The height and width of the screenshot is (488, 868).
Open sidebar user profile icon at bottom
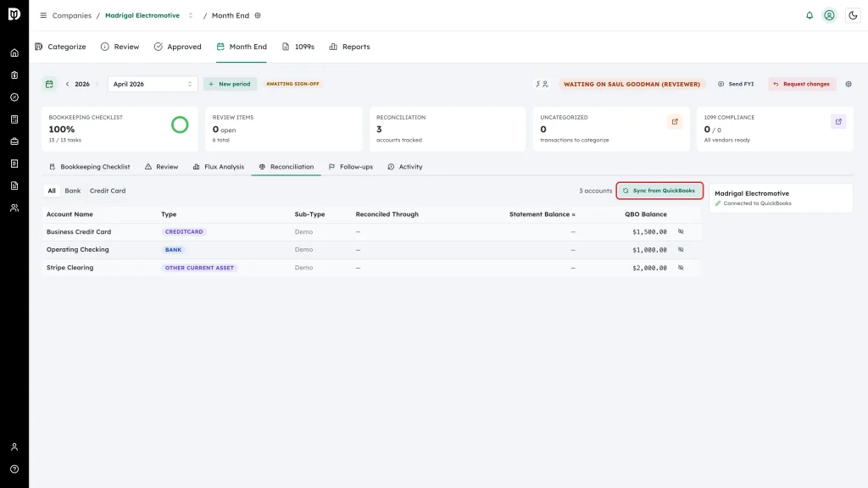tap(14, 447)
